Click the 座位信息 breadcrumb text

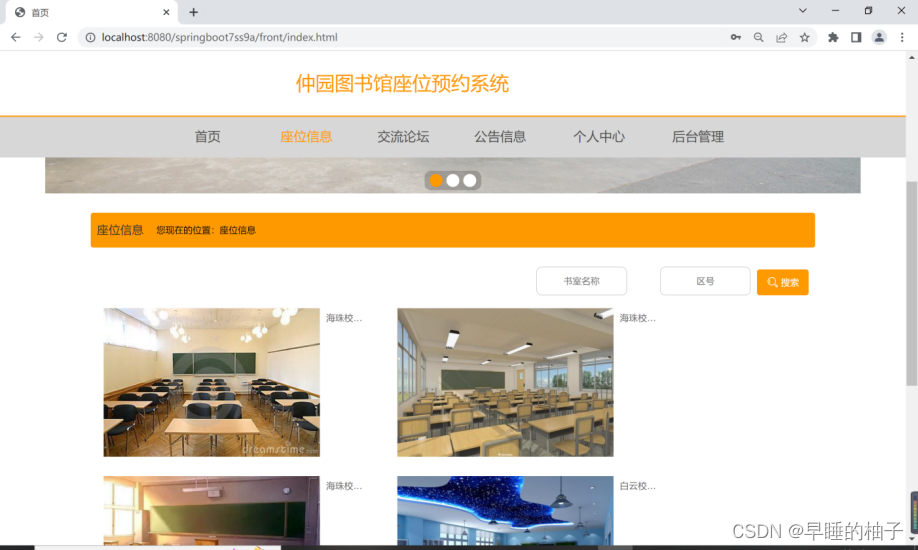tap(237, 230)
